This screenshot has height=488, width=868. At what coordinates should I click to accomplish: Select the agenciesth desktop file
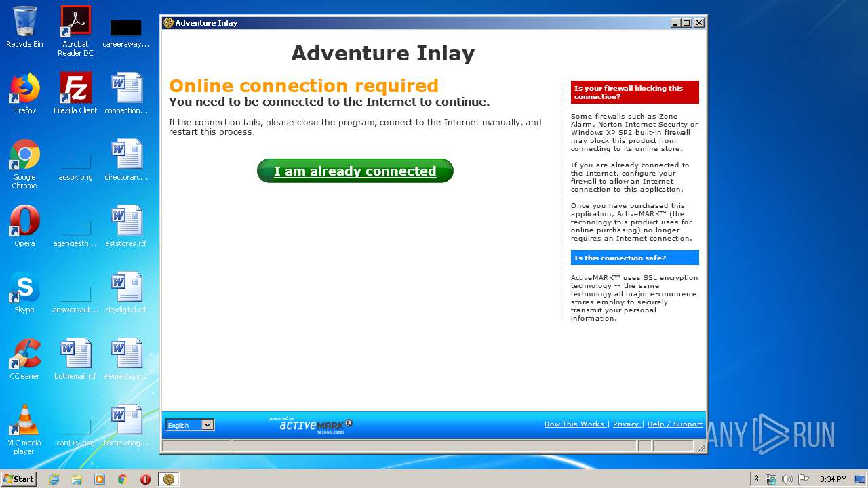tap(75, 232)
